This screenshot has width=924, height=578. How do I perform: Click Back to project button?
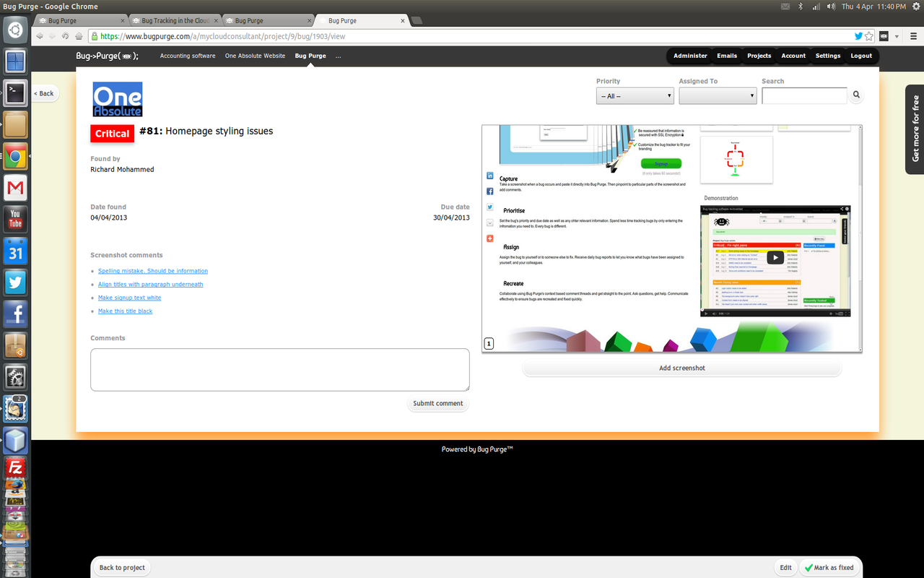click(122, 568)
